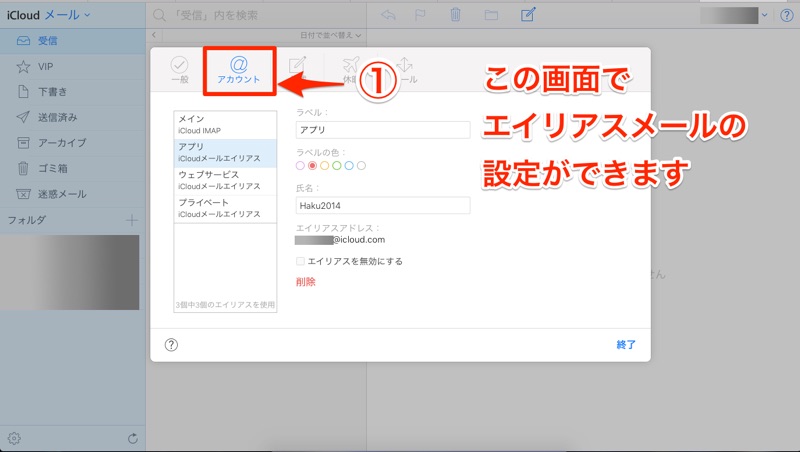
Task: Click the red 削除 delete link
Action: 306,282
